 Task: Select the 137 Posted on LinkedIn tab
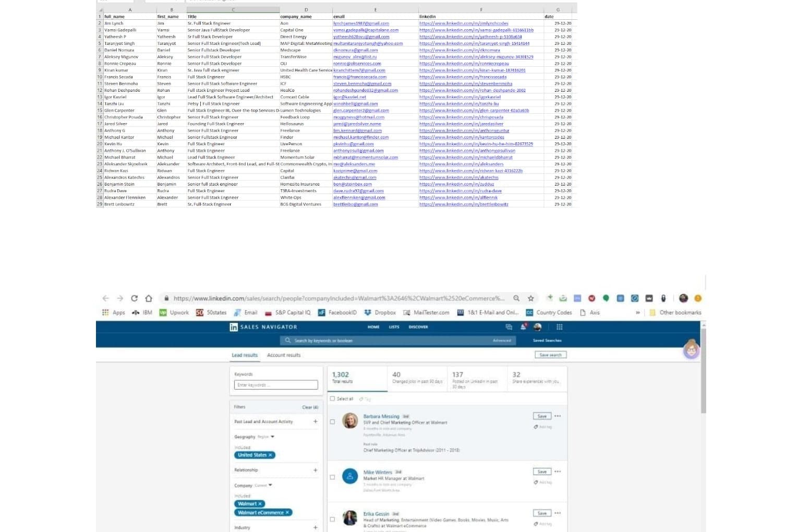477,379
